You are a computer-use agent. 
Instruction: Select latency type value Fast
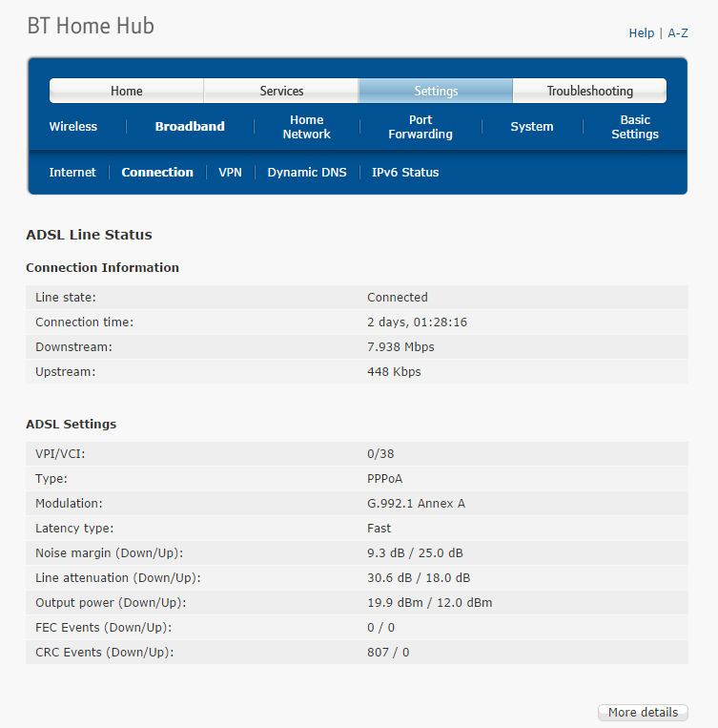coord(380,529)
